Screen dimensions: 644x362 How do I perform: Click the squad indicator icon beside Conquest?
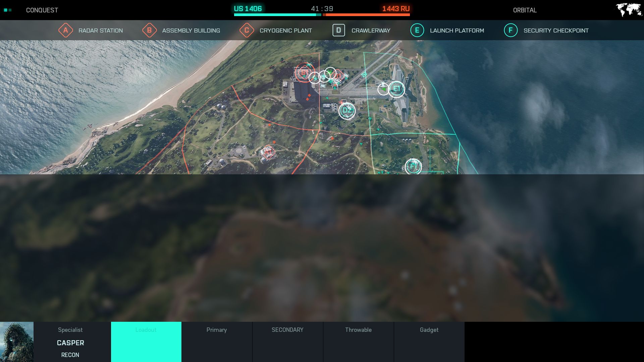pos(8,10)
